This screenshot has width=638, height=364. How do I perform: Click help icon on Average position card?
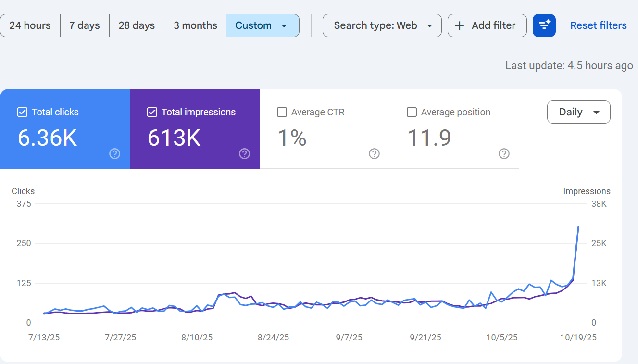point(504,154)
